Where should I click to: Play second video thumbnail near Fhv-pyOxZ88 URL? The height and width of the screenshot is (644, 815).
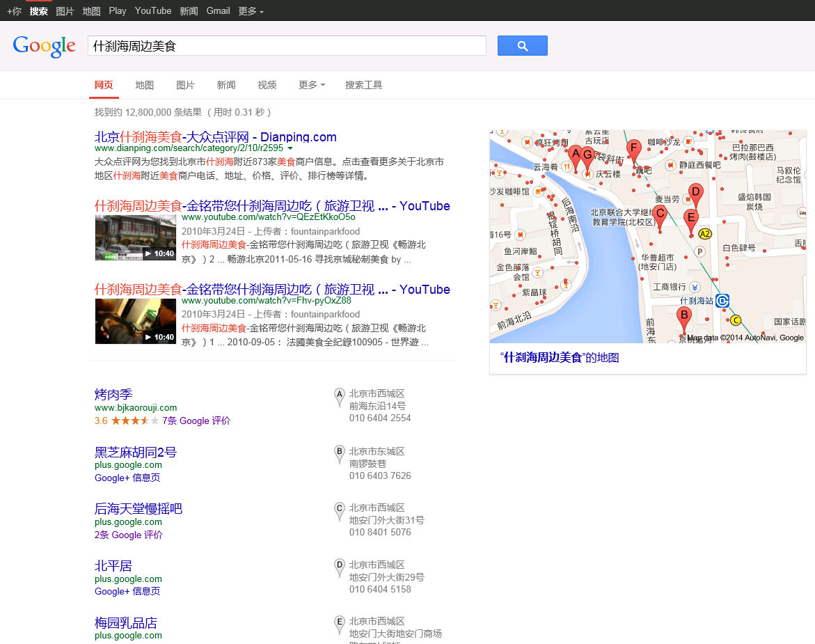136,321
